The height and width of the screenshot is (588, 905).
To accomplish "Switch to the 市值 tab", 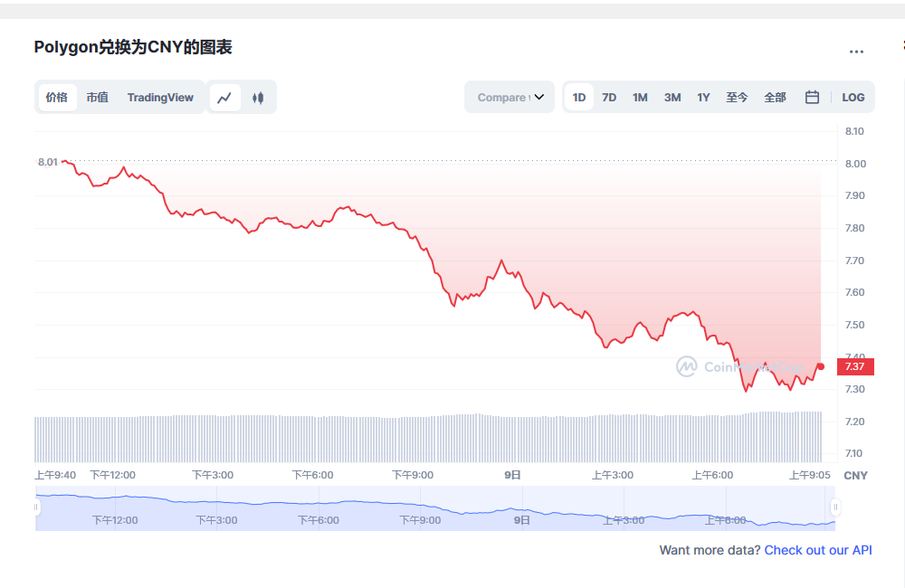I will tap(97, 97).
